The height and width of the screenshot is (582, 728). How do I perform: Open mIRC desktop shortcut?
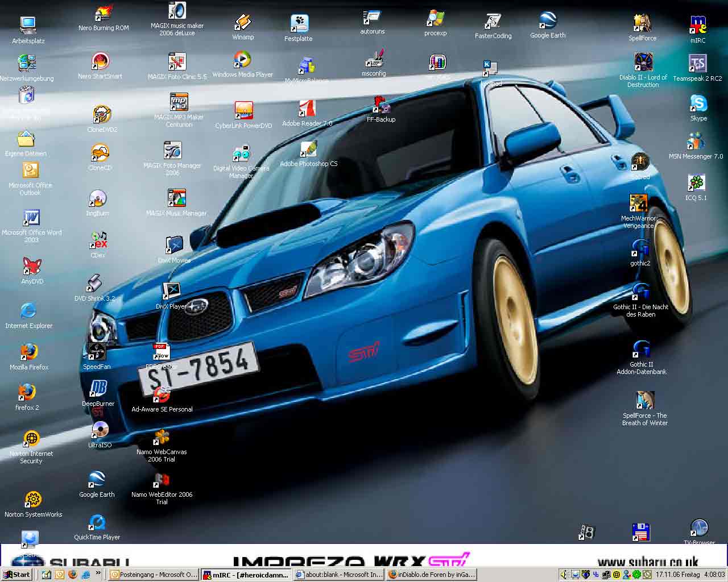click(698, 26)
